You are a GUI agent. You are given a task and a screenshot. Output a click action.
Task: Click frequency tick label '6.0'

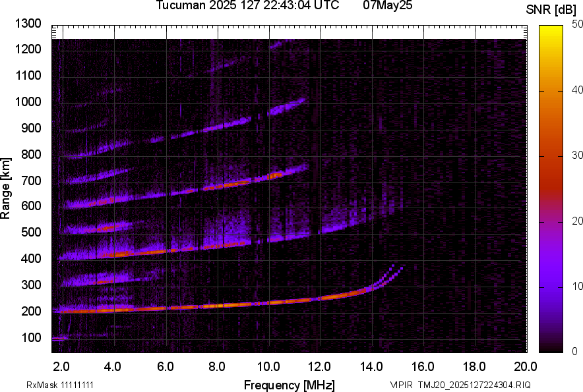[x=166, y=367]
